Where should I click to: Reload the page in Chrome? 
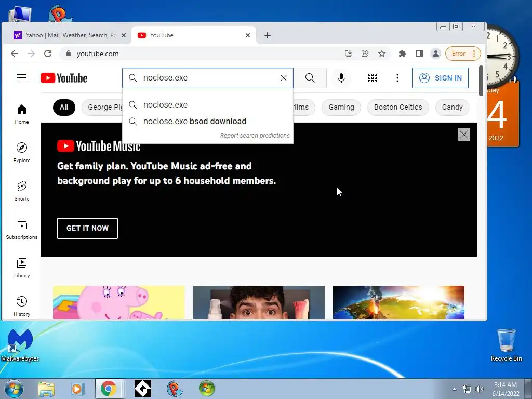(x=48, y=54)
